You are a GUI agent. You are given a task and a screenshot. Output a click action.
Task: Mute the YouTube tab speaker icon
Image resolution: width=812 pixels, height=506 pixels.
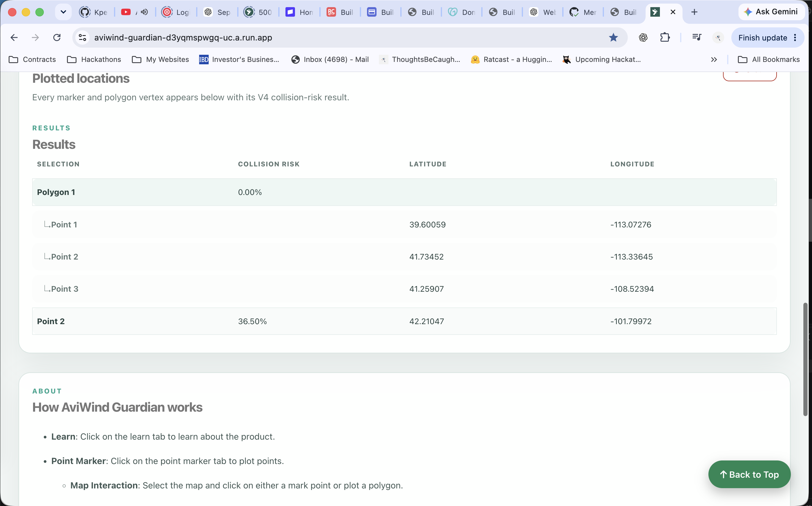(x=144, y=13)
